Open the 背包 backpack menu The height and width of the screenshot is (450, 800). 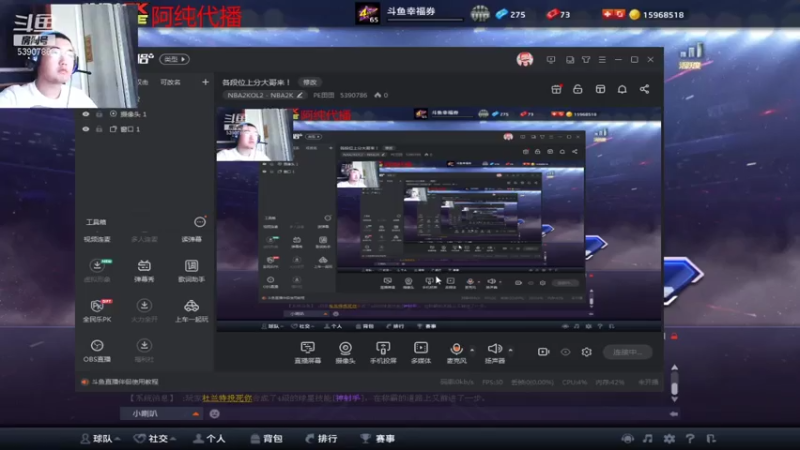(266, 439)
